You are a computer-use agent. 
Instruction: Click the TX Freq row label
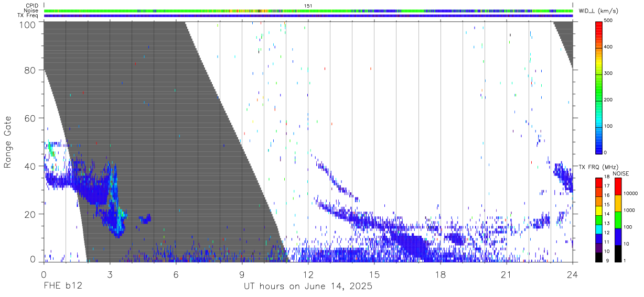click(x=28, y=16)
